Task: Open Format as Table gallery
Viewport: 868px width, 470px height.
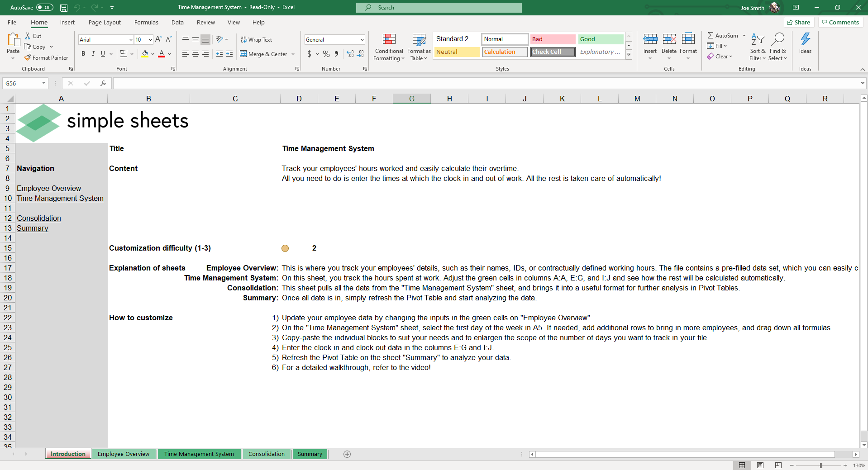Action: click(x=419, y=47)
